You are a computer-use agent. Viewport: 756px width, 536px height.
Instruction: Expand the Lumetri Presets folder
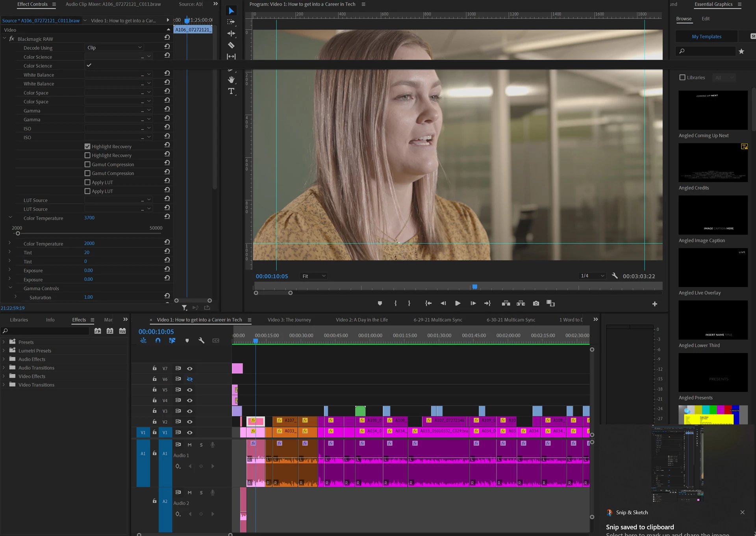pos(4,351)
